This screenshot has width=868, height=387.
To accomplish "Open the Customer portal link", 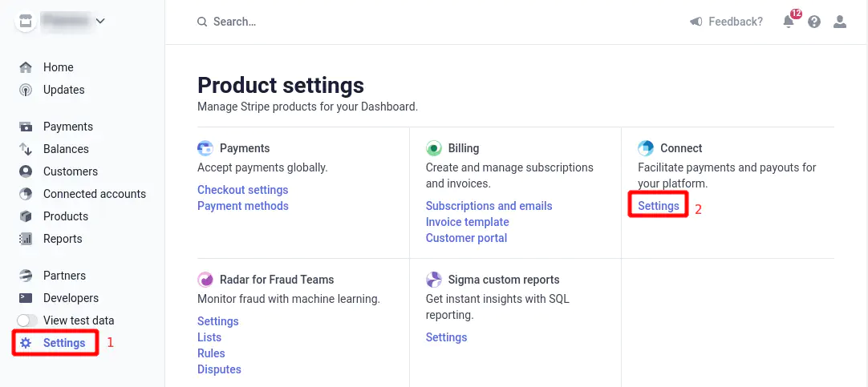I will coord(466,238).
